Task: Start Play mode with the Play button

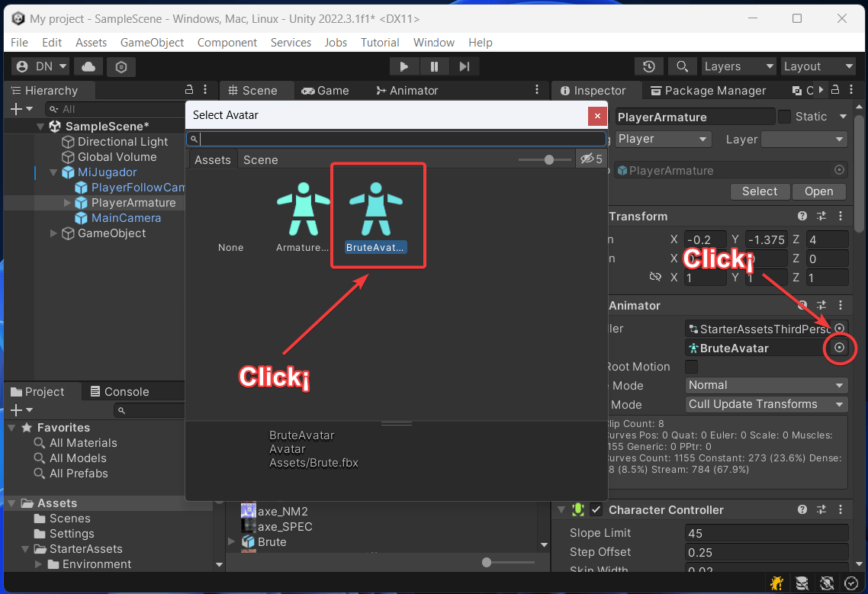Action: click(x=403, y=66)
